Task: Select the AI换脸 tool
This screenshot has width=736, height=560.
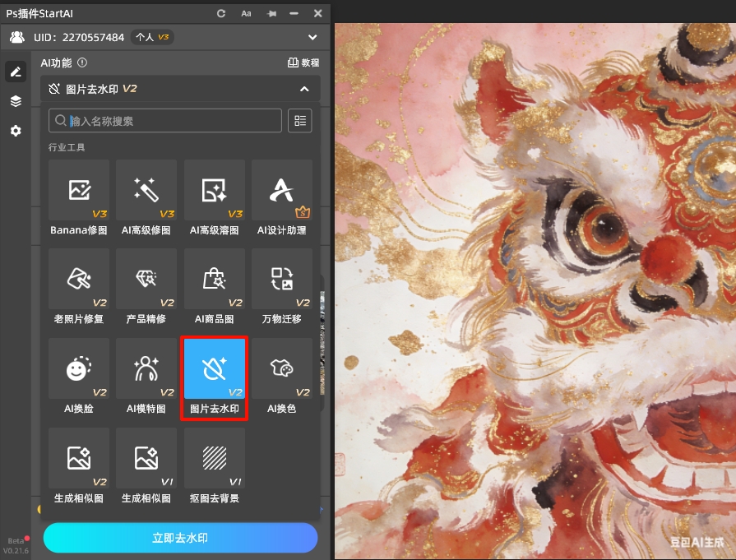Action: pos(78,368)
